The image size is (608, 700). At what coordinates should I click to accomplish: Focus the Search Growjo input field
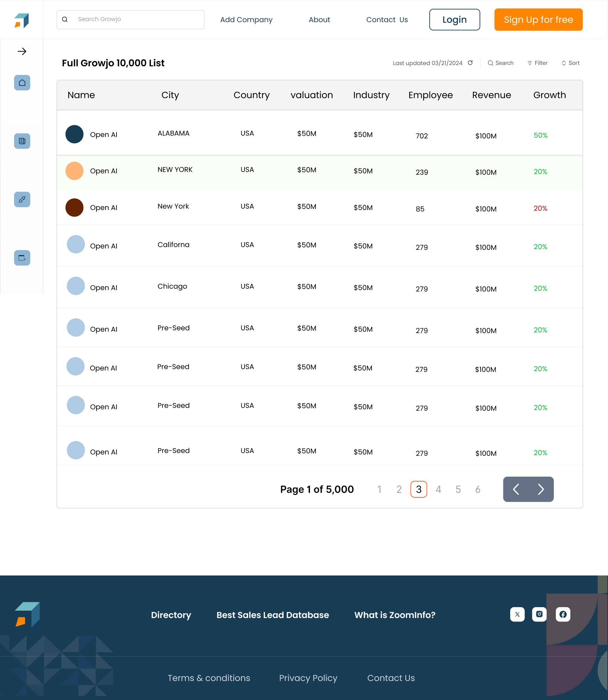click(131, 20)
